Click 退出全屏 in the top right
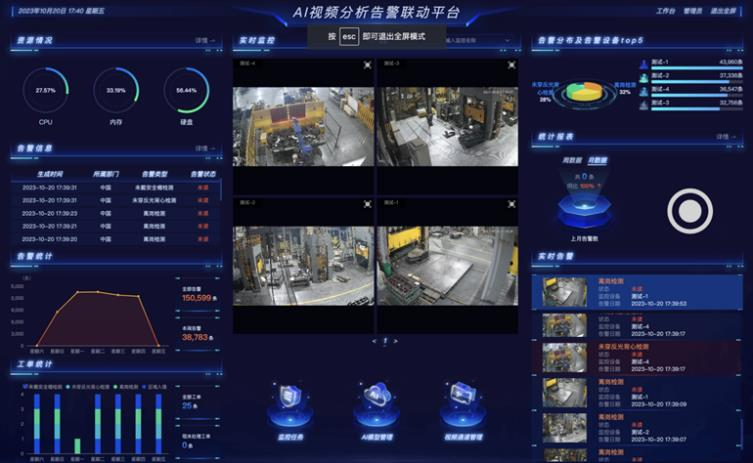Viewport: 753px width, 463px height. click(722, 11)
